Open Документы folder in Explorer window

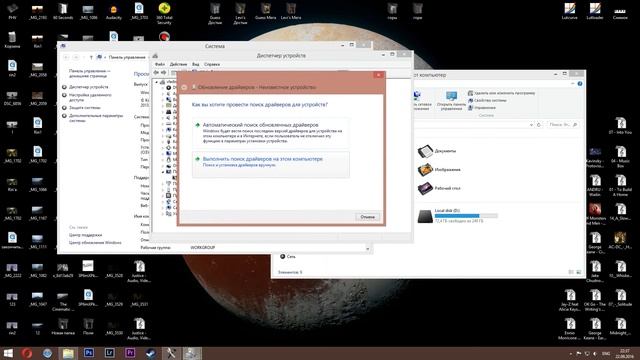(x=437, y=151)
